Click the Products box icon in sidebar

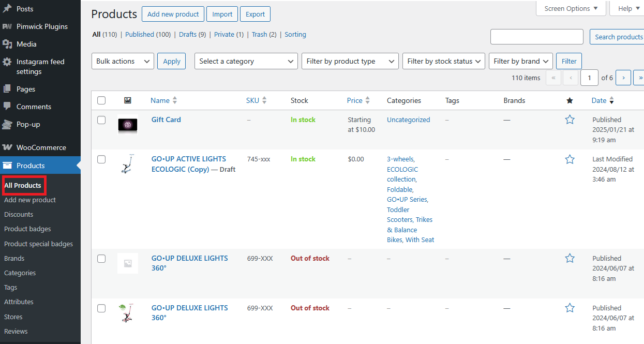click(7, 166)
